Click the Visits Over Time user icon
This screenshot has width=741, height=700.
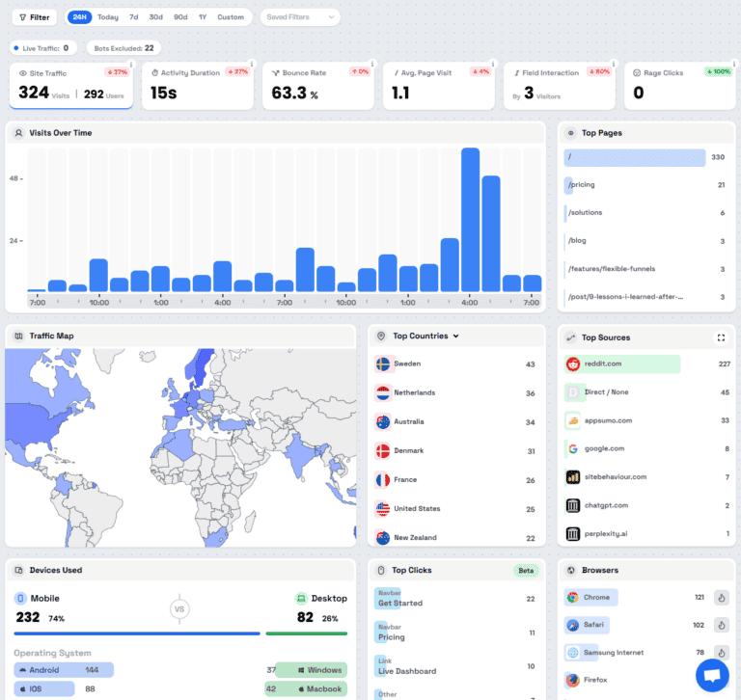point(18,133)
